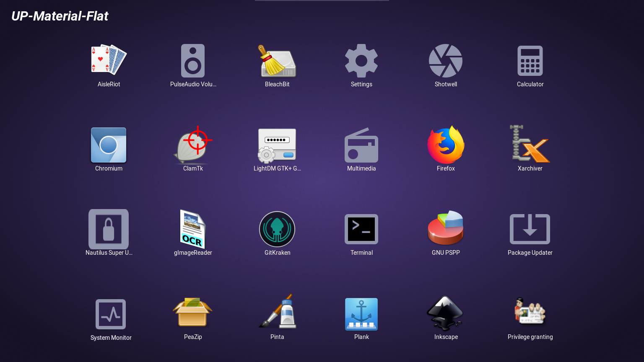Open the Package Updater icon
The image size is (644, 362).
click(530, 229)
